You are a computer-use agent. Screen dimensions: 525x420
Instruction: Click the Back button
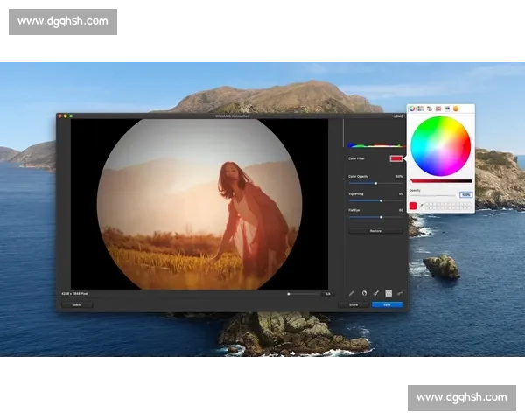pyautogui.click(x=77, y=304)
